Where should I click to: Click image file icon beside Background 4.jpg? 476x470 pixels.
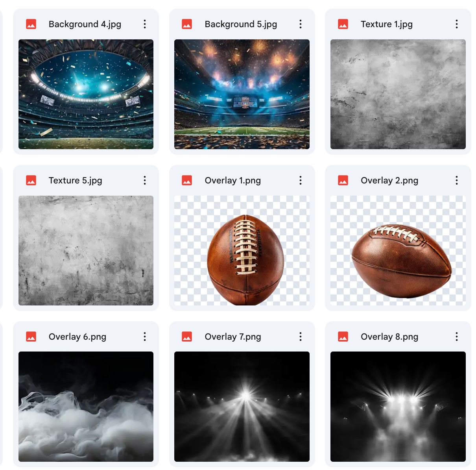coord(31,24)
